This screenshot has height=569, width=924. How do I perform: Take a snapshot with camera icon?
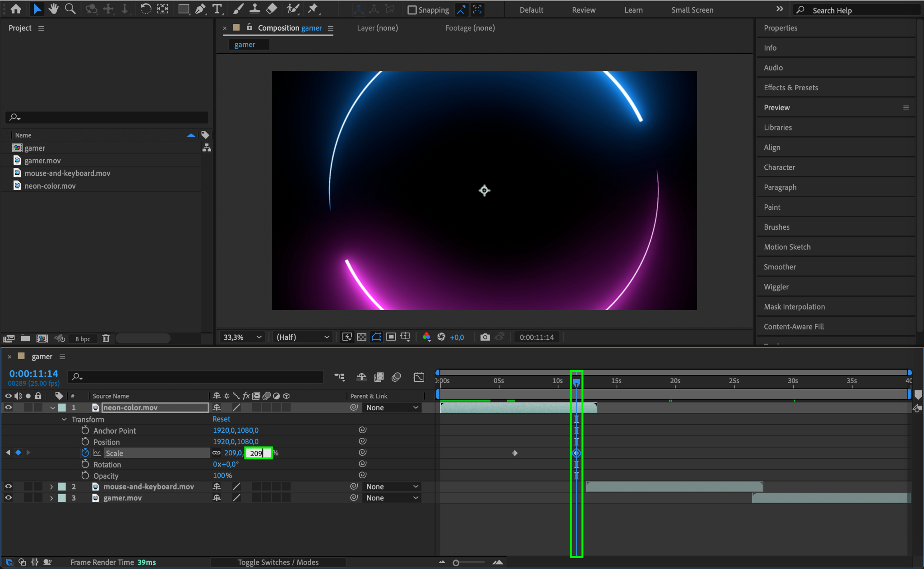point(485,337)
